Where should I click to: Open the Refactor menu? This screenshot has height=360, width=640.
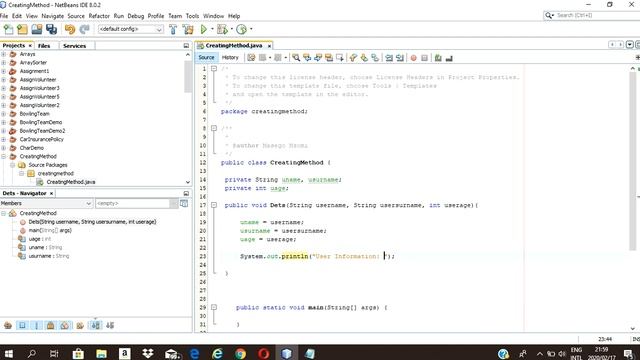(x=99, y=16)
